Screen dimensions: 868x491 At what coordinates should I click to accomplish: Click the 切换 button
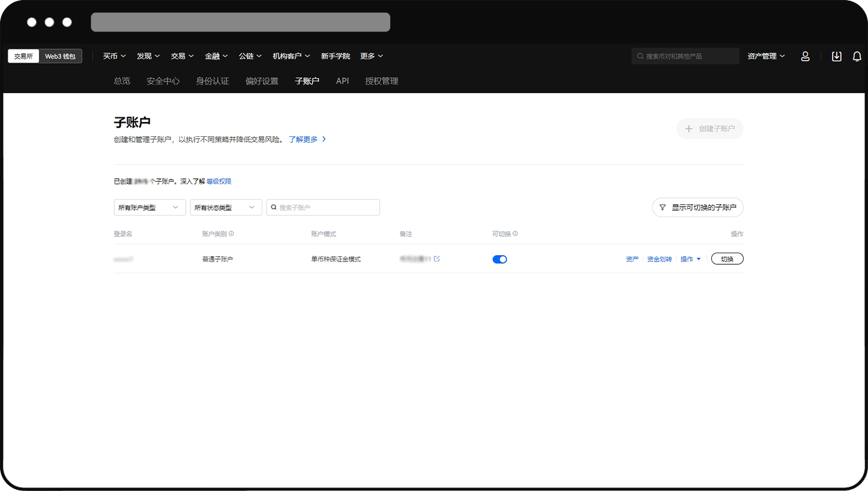727,259
